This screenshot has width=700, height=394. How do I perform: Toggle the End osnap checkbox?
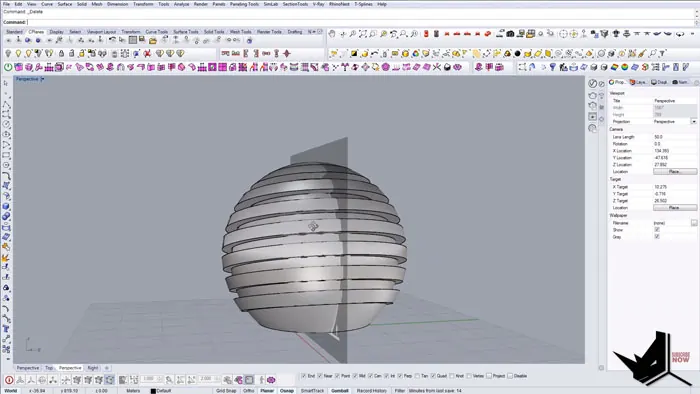[x=304, y=376]
